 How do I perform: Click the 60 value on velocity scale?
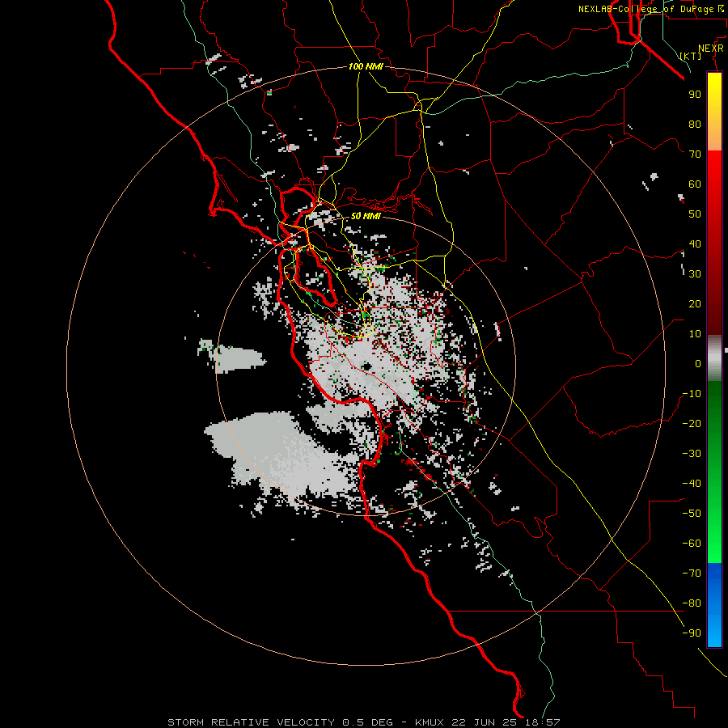pyautogui.click(x=695, y=184)
